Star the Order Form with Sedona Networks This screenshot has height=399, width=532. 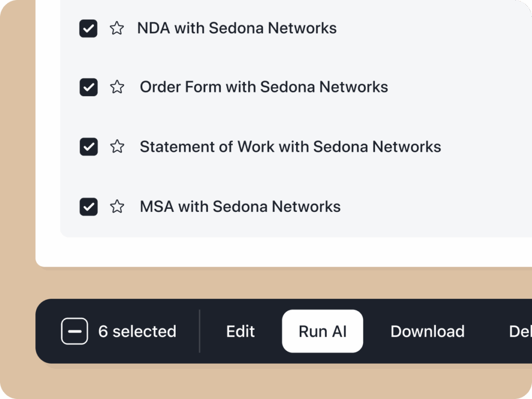point(117,87)
